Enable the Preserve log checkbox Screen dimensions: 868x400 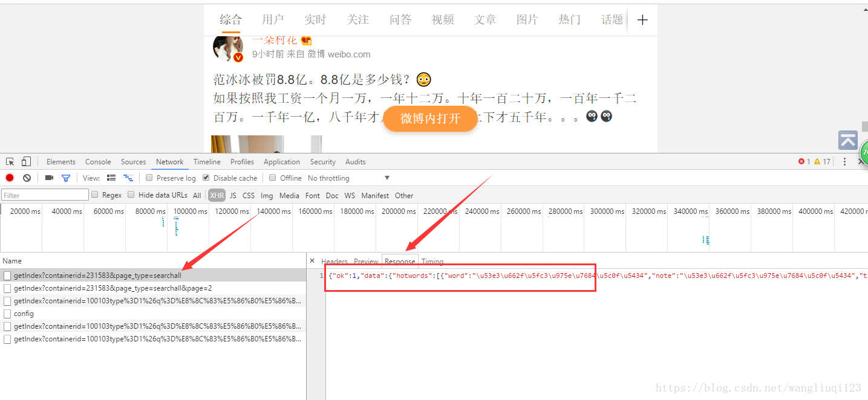pyautogui.click(x=149, y=178)
